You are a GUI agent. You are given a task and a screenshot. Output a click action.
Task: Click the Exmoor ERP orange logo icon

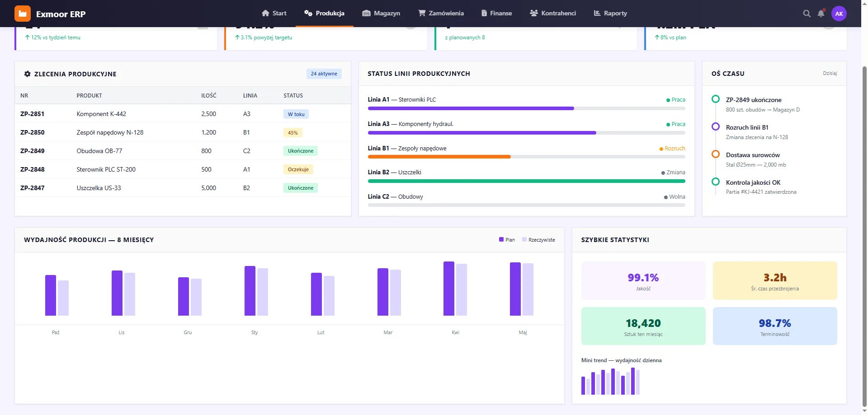point(23,14)
